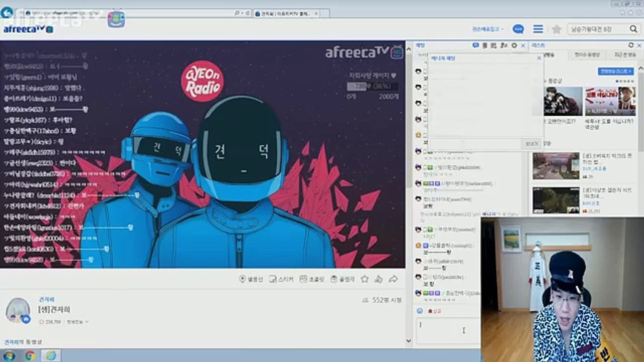The width and height of the screenshot is (644, 362).
Task: Click the whisper popup message input
Action: coord(474,144)
